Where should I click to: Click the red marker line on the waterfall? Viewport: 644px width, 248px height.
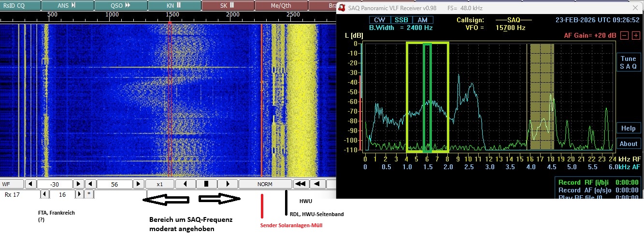[x=261, y=97]
